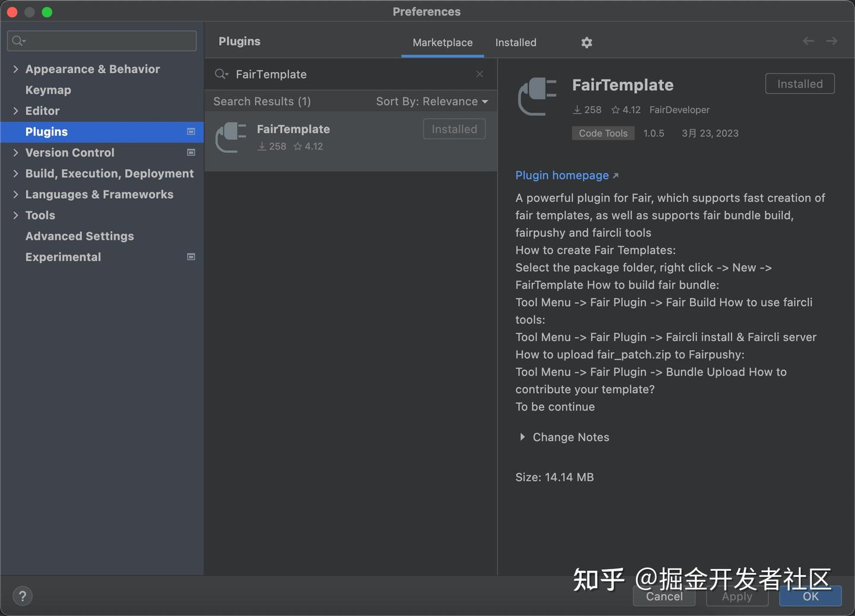Click the FairTemplate plug icon in detail panel

(x=536, y=97)
